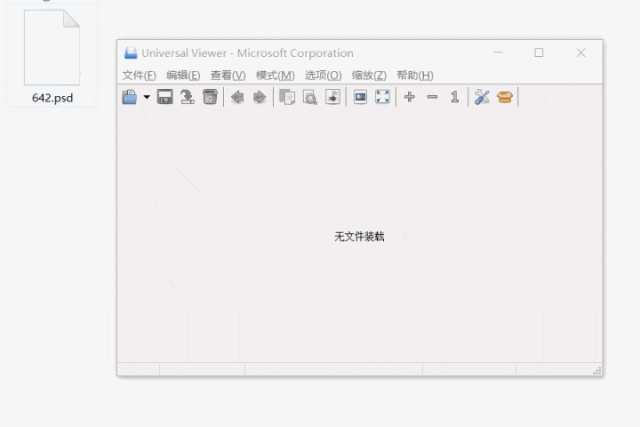
Task: Select the 642.psd file icon
Action: pyautogui.click(x=52, y=47)
